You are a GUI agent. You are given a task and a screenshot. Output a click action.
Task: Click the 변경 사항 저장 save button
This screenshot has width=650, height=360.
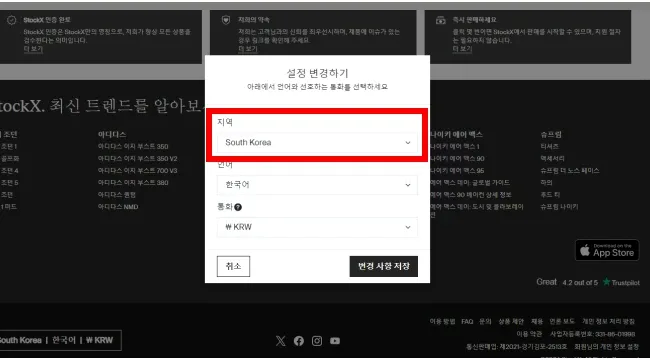pos(383,266)
